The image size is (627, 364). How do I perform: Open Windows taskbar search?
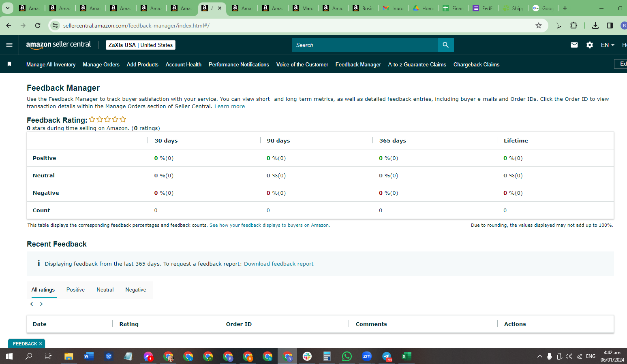pos(29,356)
